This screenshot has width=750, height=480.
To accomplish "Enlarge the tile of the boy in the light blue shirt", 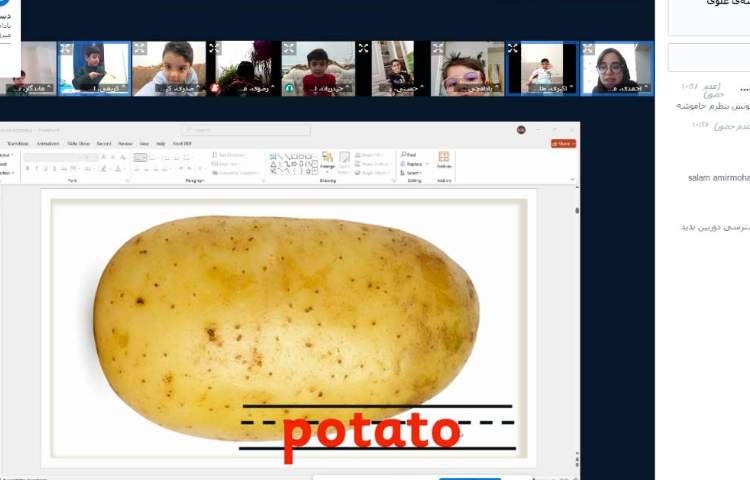I will click(140, 48).
